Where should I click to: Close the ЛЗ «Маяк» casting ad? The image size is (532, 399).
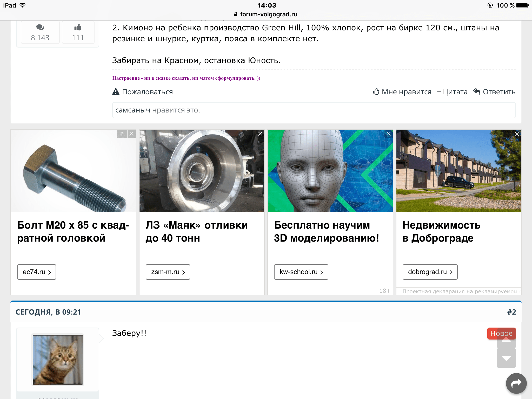[260, 134]
